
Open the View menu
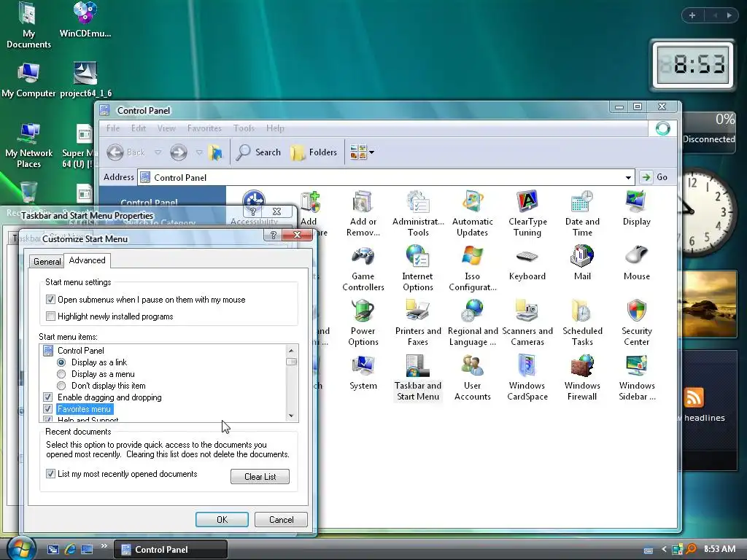click(166, 128)
